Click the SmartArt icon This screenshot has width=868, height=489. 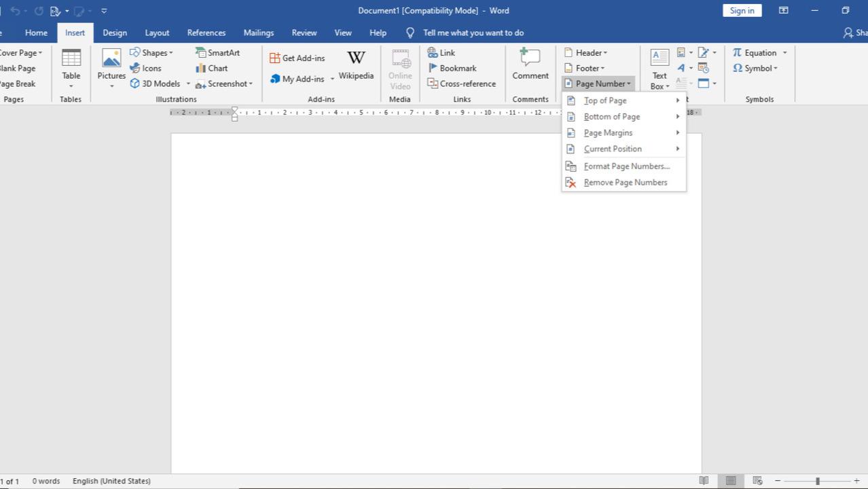tap(217, 53)
